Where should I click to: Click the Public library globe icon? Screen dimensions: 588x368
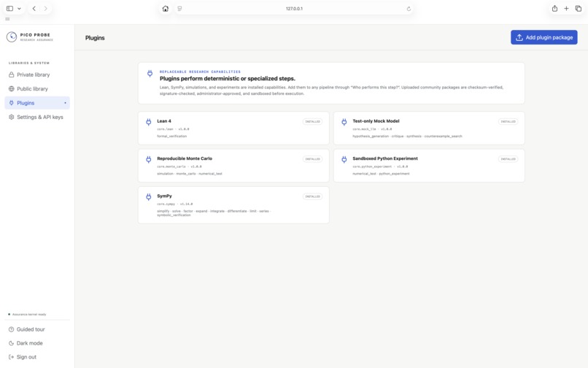point(11,89)
